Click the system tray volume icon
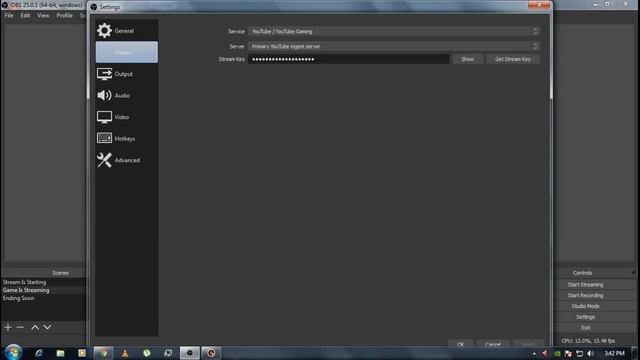 coord(591,353)
